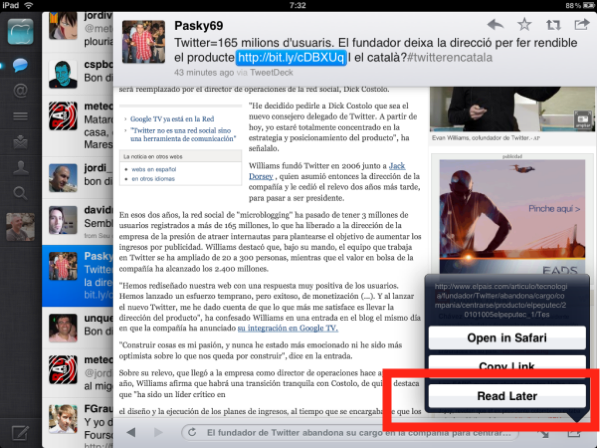This screenshot has height=448, width=600.
Task: Open the Messages inbox icon
Action: (20, 142)
